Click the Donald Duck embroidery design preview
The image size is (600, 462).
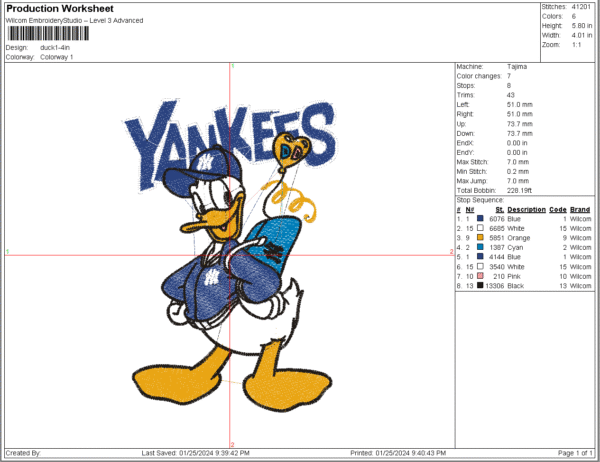[x=232, y=255]
